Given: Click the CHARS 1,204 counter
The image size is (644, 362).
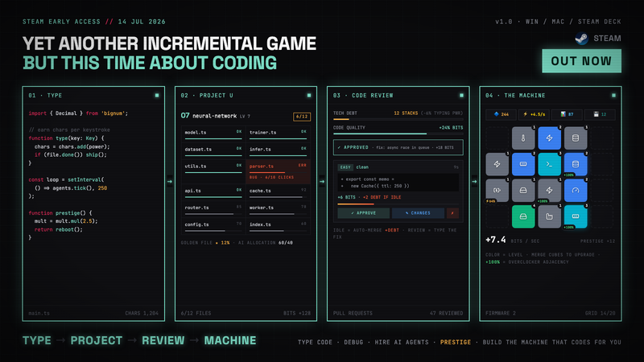Looking at the screenshot, I should click(x=142, y=313).
